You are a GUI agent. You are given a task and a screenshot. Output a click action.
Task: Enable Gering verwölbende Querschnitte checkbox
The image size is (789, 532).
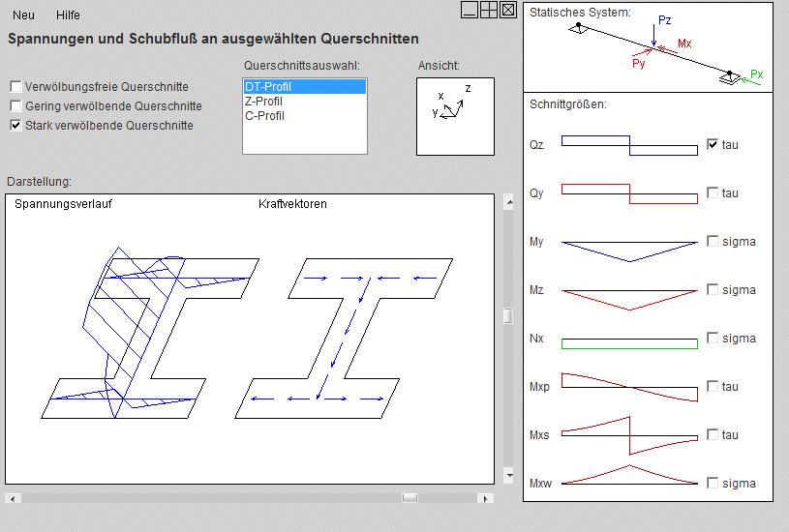tap(15, 106)
